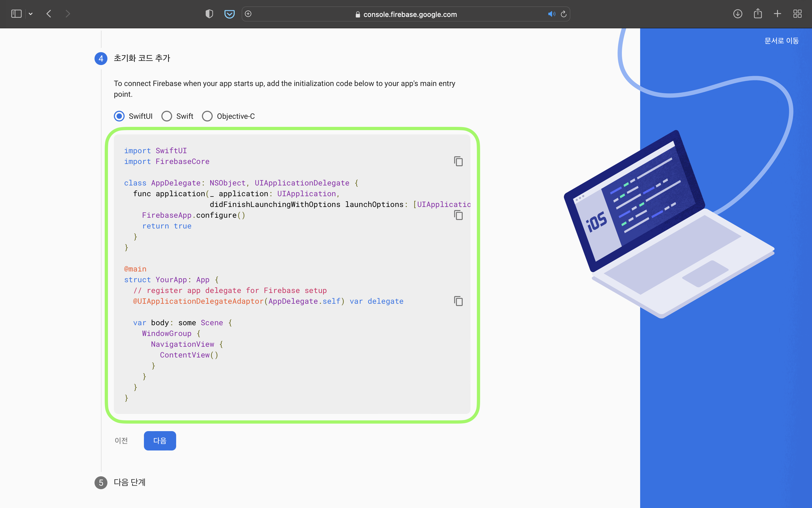812x508 pixels.
Task: Copy the import FirebaseCore line
Action: (458, 161)
